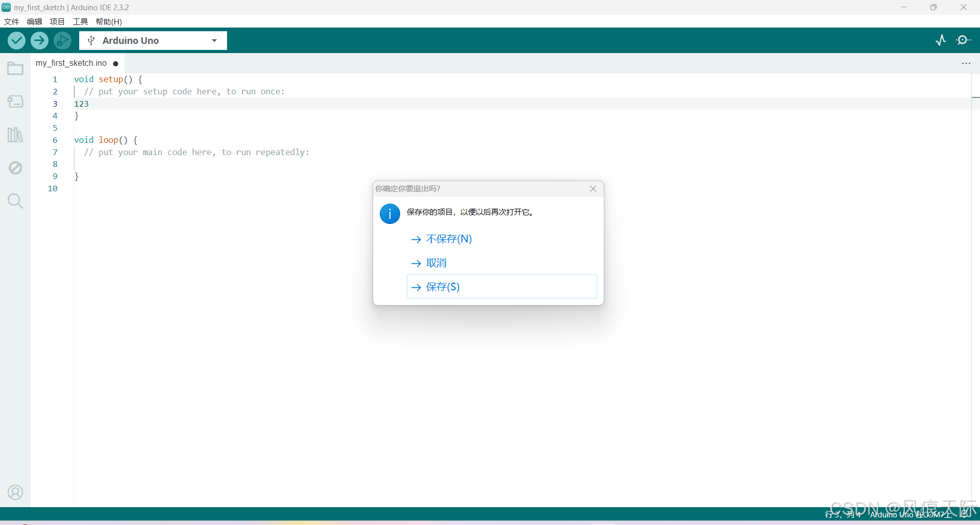
Task: Open the 编辑 menu
Action: 35,21
